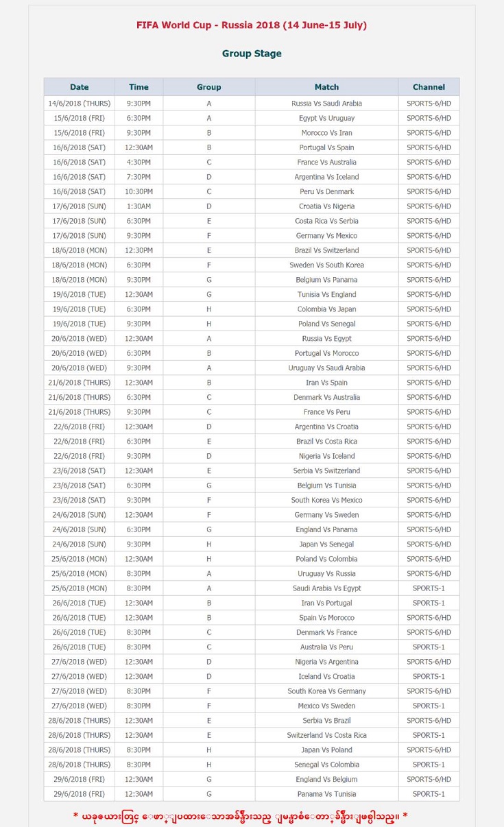Click the Panama Vs Tunisia match cell
Viewport: 504px width, 827px height.
click(x=326, y=794)
